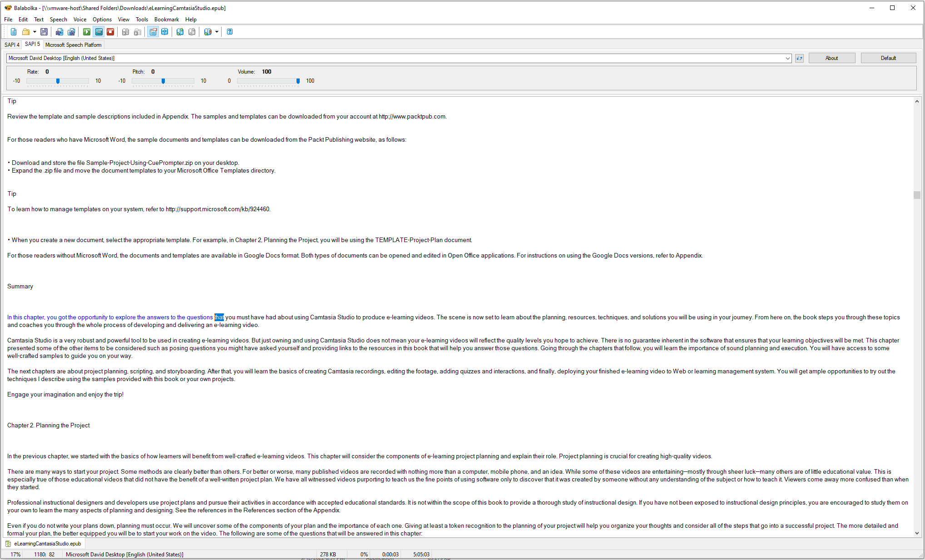Open the Tools menu

coord(142,20)
